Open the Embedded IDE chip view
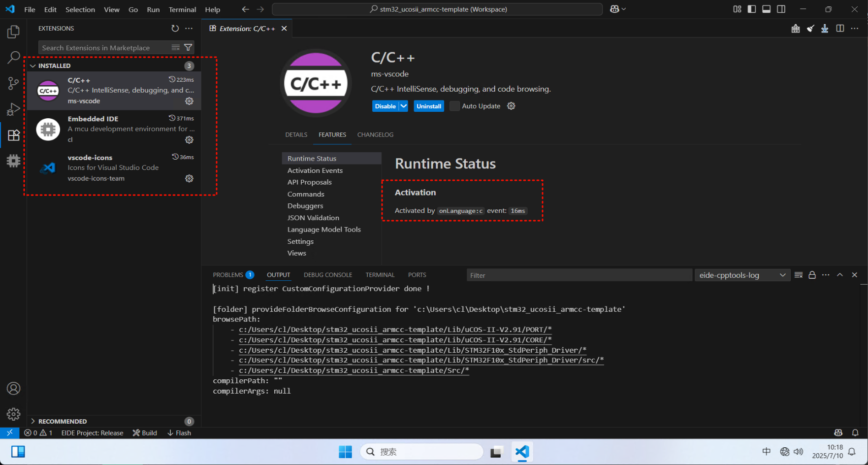This screenshot has width=868, height=465. click(13, 161)
